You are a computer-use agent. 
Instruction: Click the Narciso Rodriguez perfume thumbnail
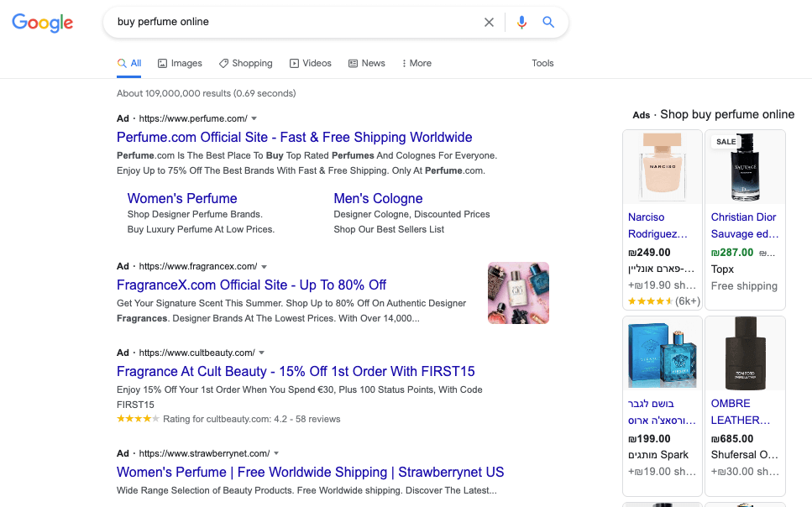point(662,166)
